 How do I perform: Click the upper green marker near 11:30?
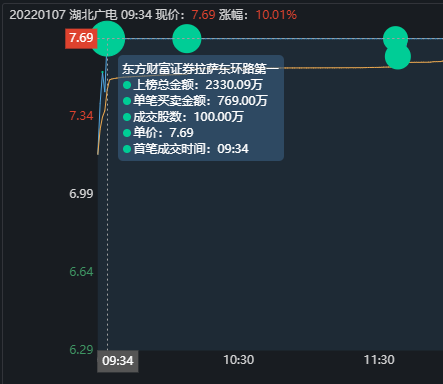pos(395,38)
